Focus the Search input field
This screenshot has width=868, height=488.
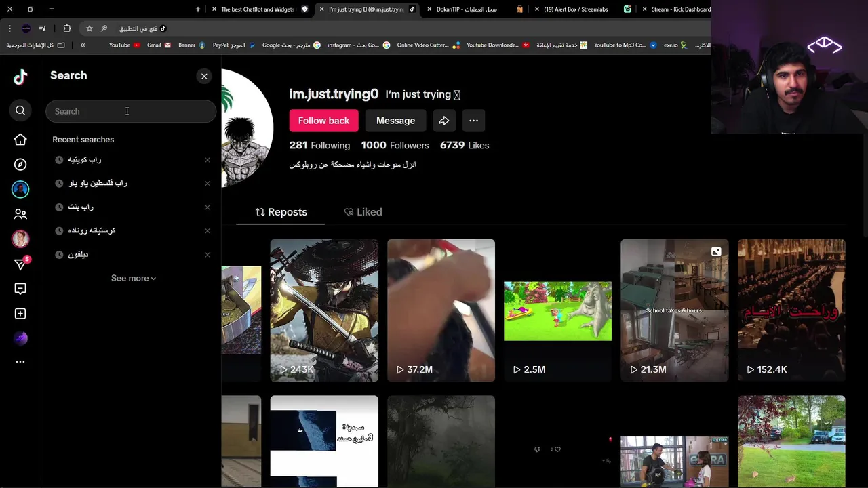pyautogui.click(x=131, y=111)
